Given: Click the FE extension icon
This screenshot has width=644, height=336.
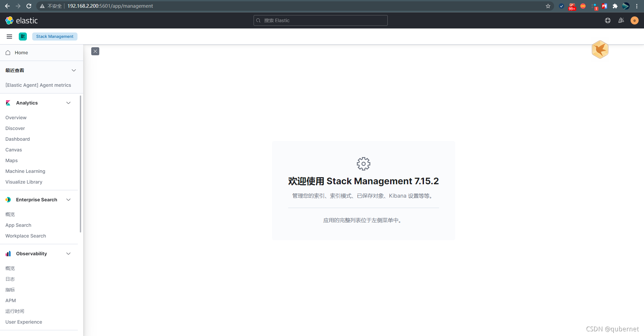Looking at the screenshot, I should [604, 6].
